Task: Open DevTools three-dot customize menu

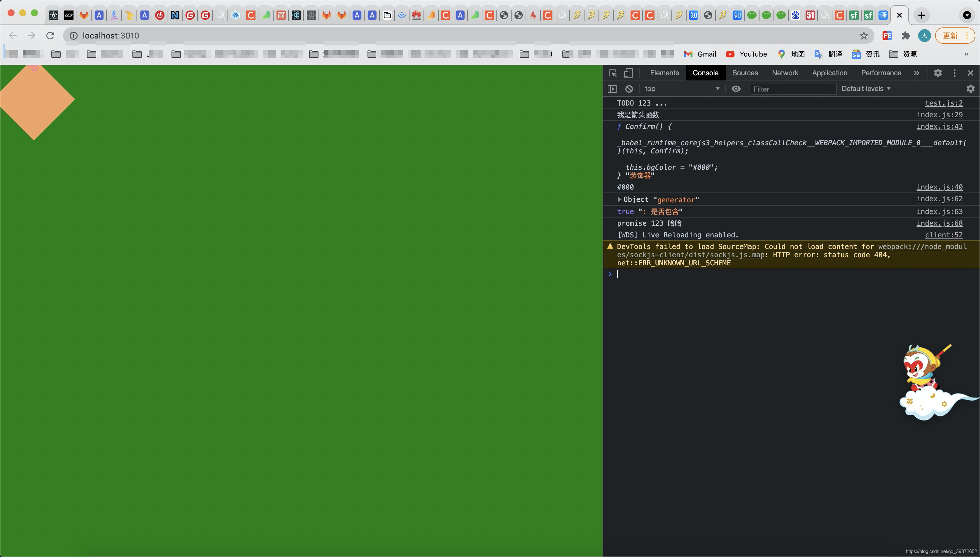Action: (x=954, y=73)
